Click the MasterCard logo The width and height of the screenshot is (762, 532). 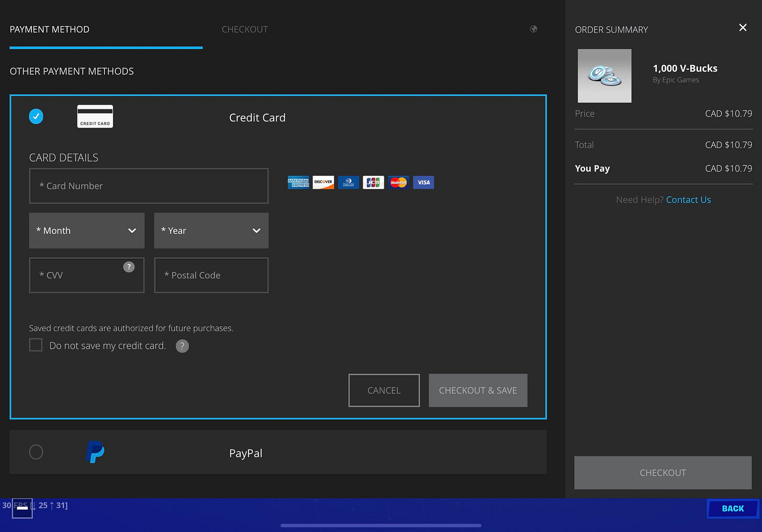398,183
